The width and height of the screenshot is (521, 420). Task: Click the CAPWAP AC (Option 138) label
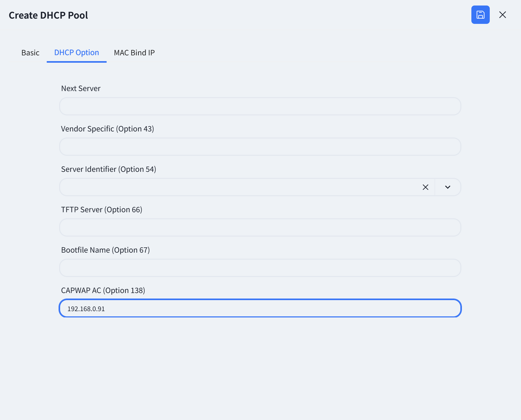click(x=103, y=290)
